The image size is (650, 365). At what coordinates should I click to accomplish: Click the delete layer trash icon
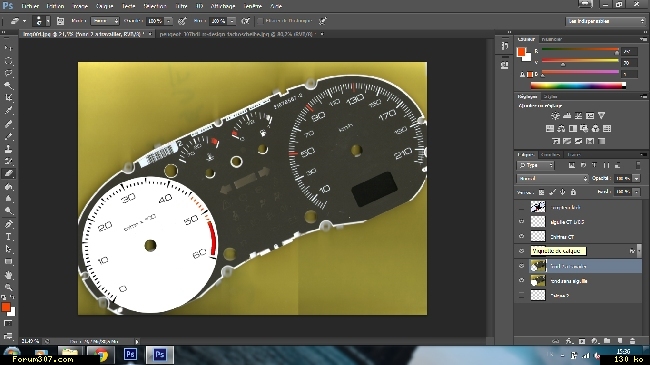(x=632, y=341)
